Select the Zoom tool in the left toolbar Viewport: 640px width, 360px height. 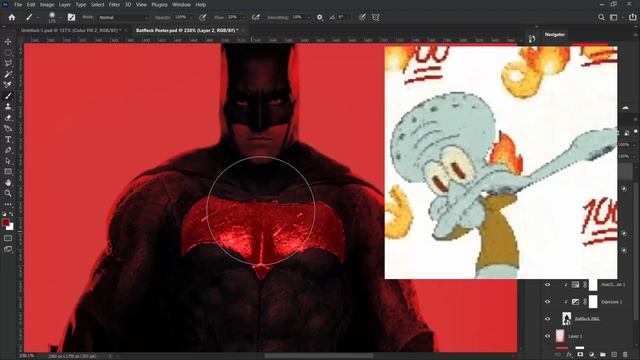coord(8,193)
